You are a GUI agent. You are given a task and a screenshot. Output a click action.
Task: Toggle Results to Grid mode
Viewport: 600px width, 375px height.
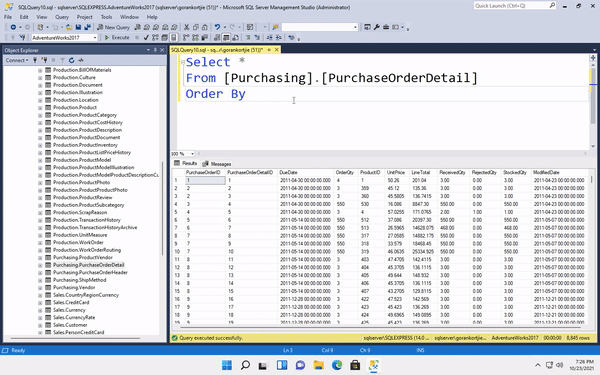click(x=226, y=38)
